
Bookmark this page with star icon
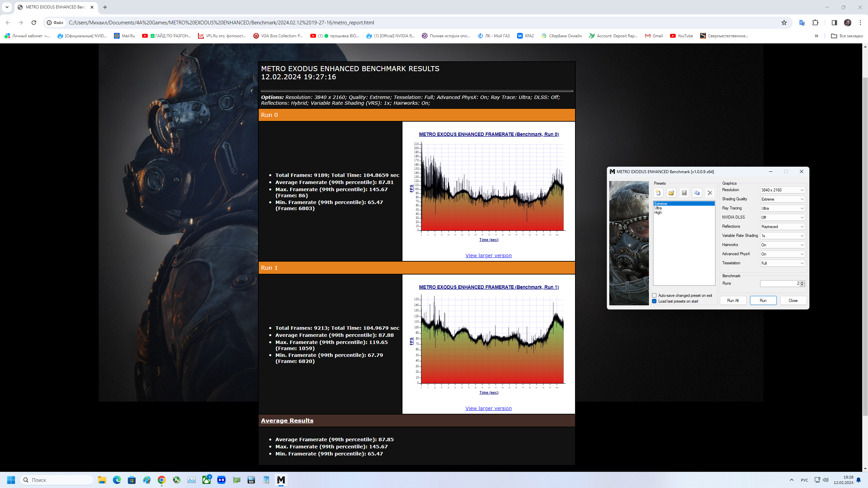click(x=784, y=23)
